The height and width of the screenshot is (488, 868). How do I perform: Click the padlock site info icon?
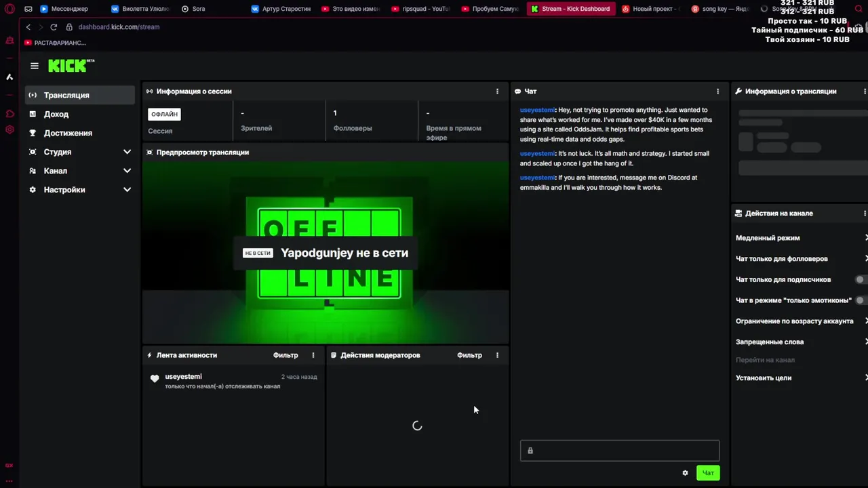(x=69, y=27)
